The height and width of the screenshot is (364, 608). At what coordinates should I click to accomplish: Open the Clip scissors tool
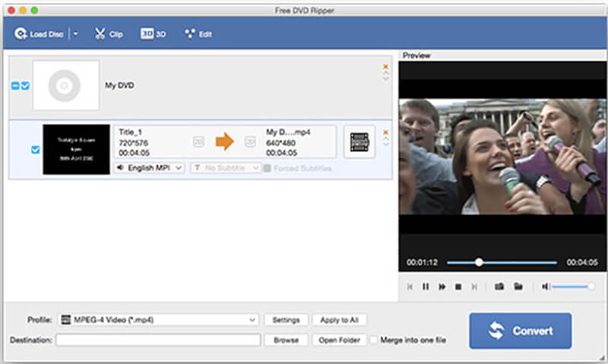coord(109,34)
